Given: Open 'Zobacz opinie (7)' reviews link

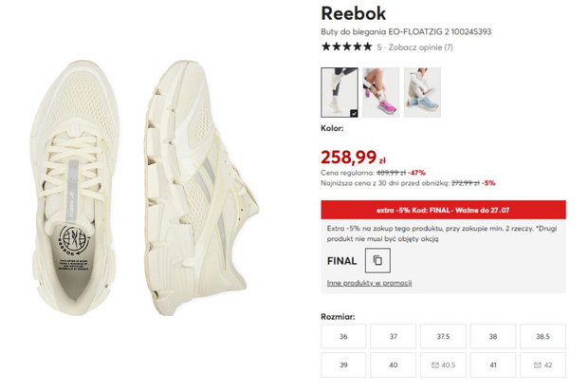Looking at the screenshot, I should click(x=421, y=47).
